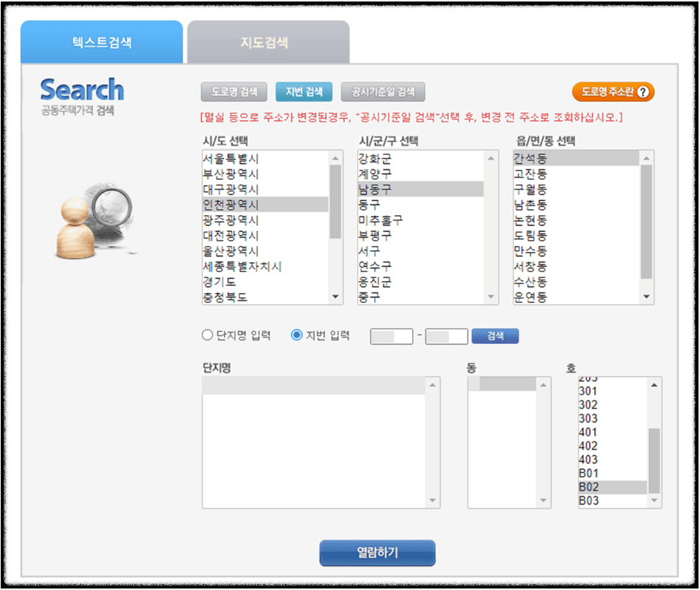Click the 검색 search button

click(495, 336)
